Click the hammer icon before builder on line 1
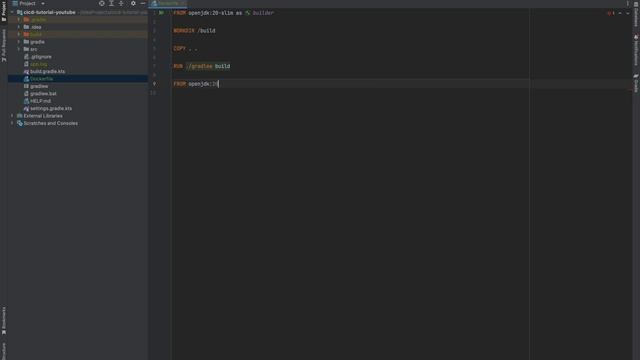Viewport: 640px width, 360px height. [247, 13]
